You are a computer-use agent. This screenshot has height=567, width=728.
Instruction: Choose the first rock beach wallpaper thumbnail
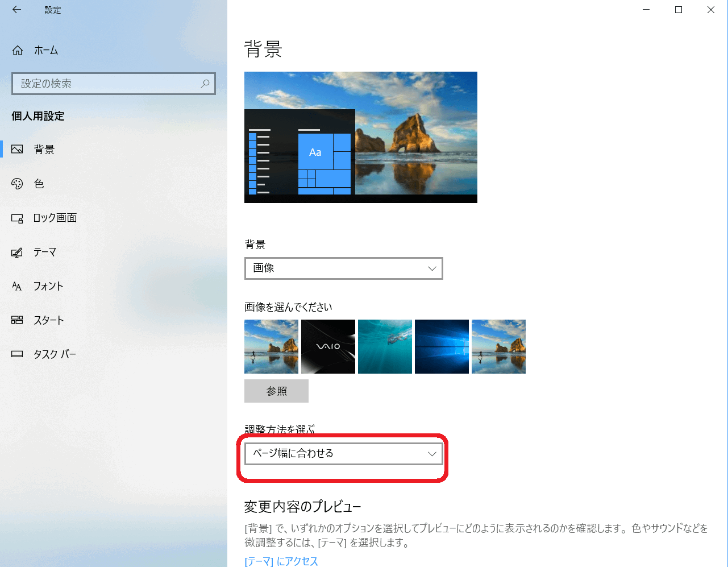tap(271, 346)
